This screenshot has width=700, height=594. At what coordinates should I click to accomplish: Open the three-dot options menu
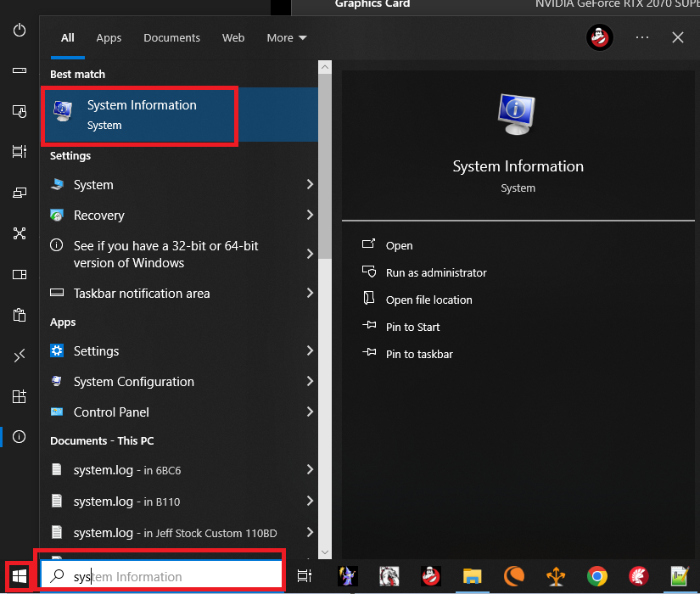(642, 37)
